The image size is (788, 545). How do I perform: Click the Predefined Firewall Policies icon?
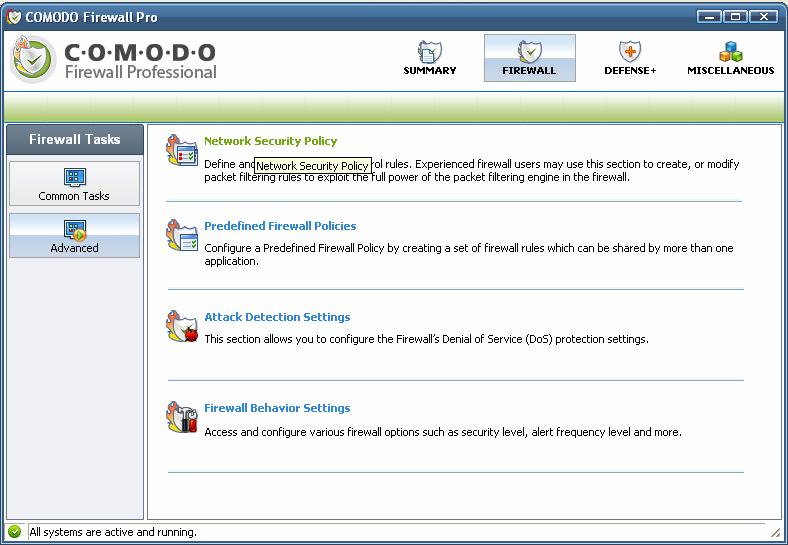click(181, 235)
